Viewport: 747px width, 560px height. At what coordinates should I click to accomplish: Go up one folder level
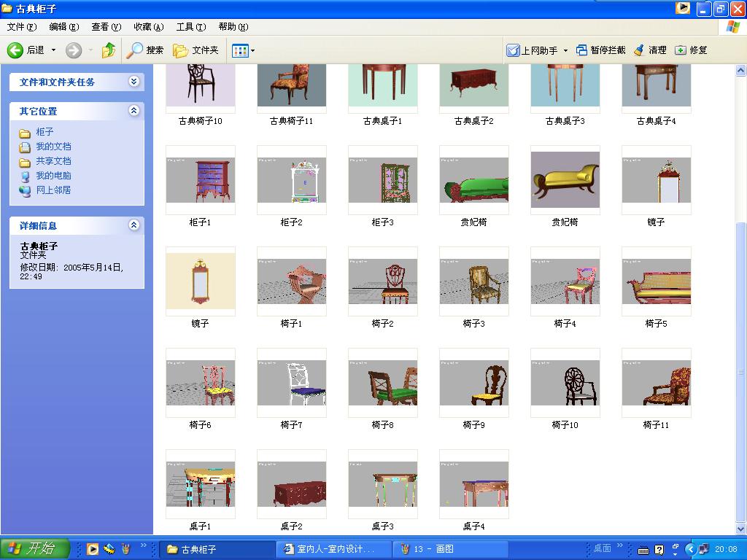point(109,50)
